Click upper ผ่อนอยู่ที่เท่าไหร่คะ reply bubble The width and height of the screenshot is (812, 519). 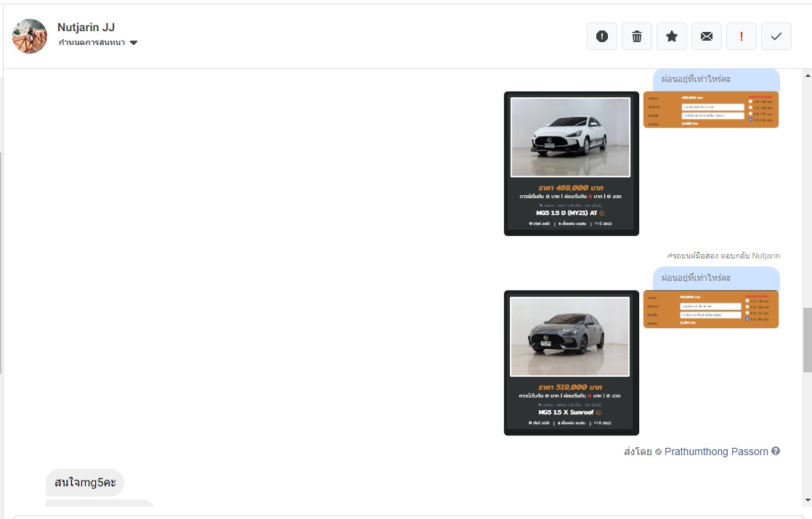click(x=716, y=80)
